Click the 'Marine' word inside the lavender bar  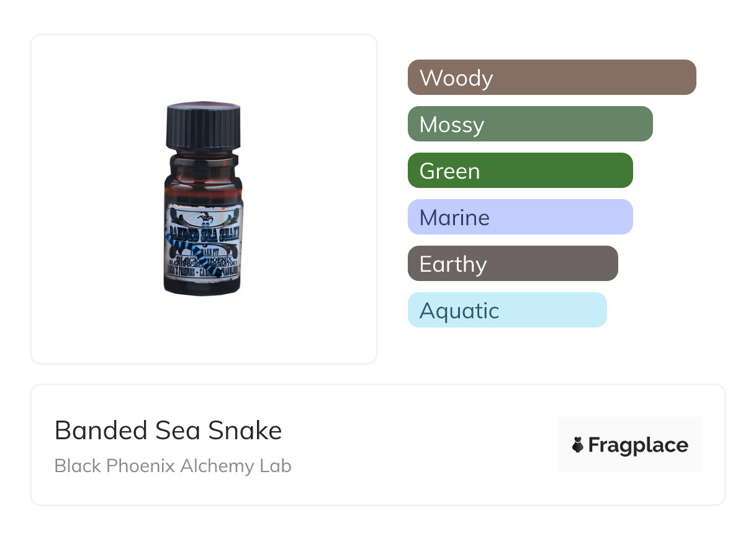[454, 218]
